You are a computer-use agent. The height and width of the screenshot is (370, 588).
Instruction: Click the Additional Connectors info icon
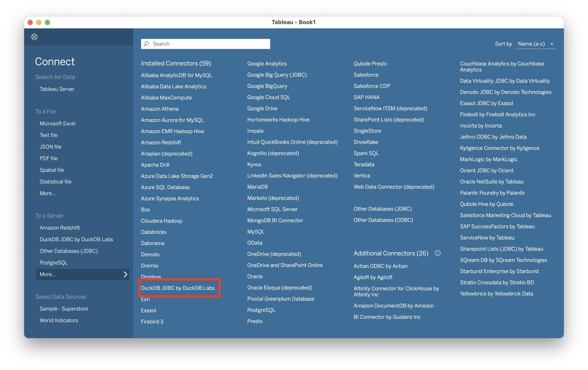click(x=438, y=253)
